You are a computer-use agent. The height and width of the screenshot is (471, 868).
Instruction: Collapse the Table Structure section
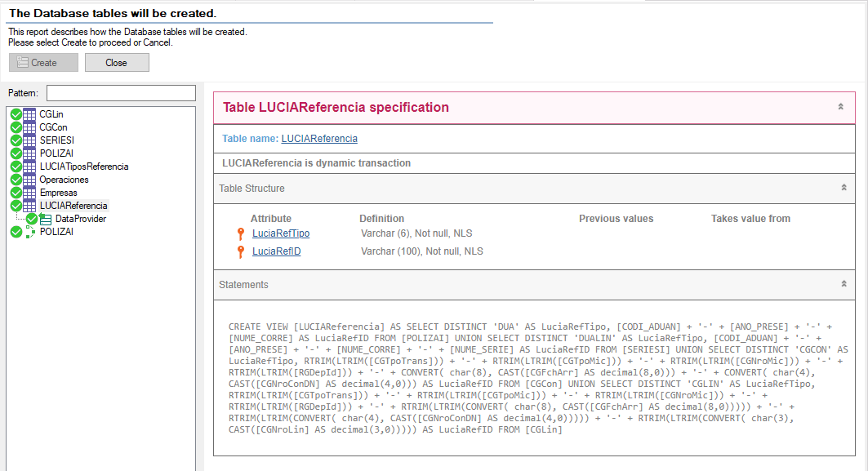(844, 188)
